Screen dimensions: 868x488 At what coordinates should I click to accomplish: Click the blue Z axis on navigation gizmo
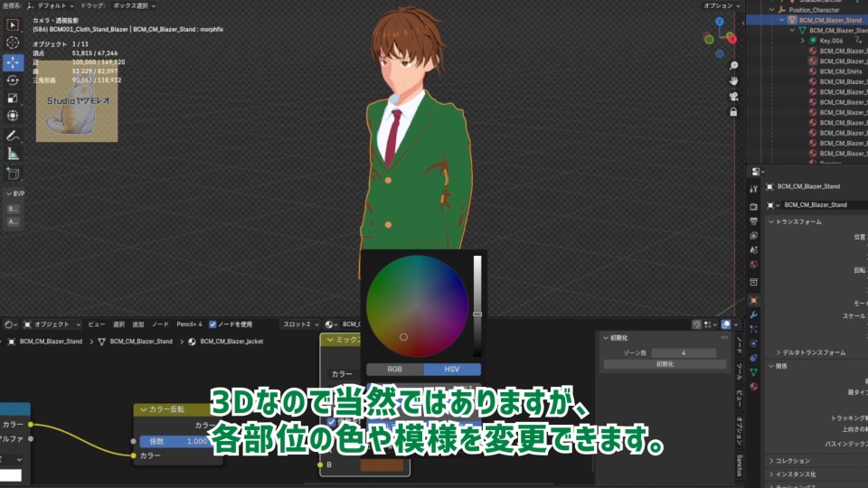pos(719,22)
